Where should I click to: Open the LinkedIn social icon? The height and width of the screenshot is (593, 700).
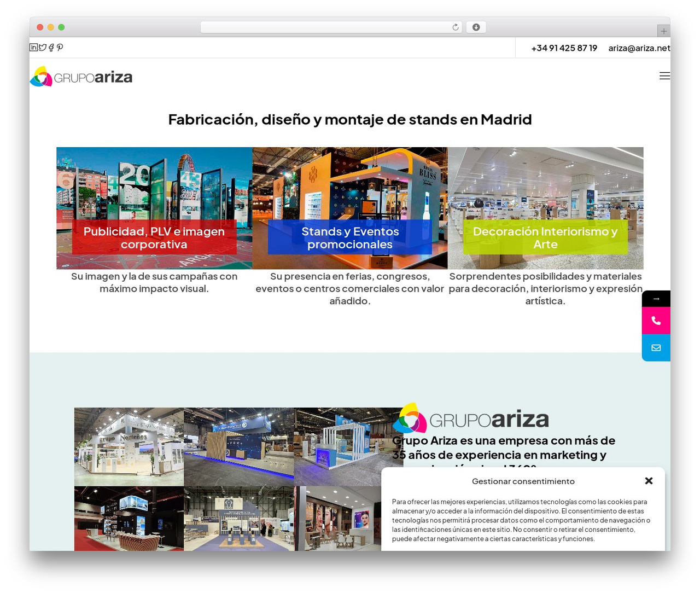click(33, 48)
